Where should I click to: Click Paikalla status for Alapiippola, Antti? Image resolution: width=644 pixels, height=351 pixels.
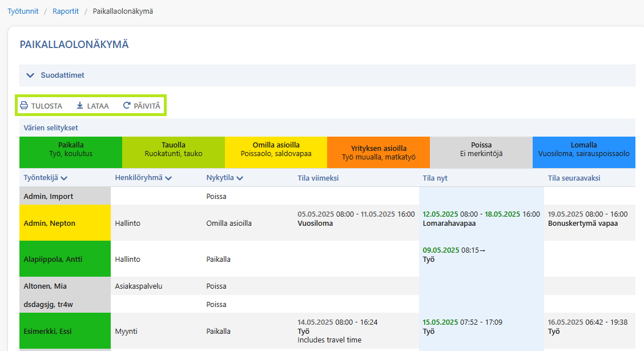pos(219,260)
